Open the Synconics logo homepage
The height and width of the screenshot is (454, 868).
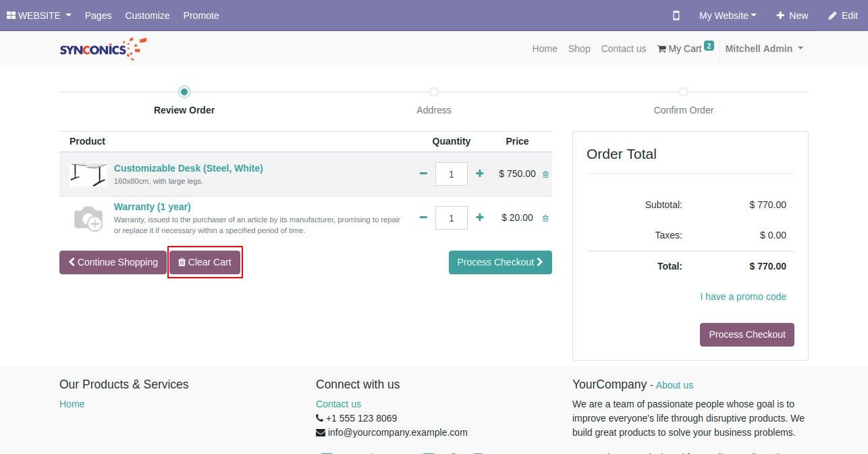point(103,49)
